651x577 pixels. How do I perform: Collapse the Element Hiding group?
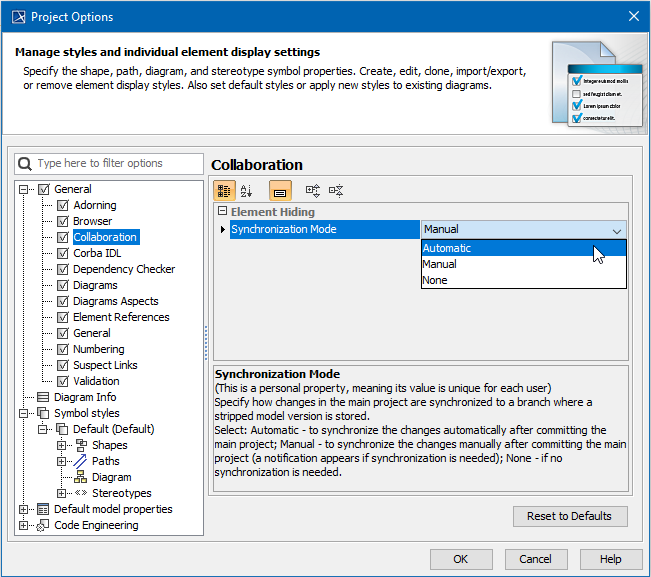click(222, 212)
